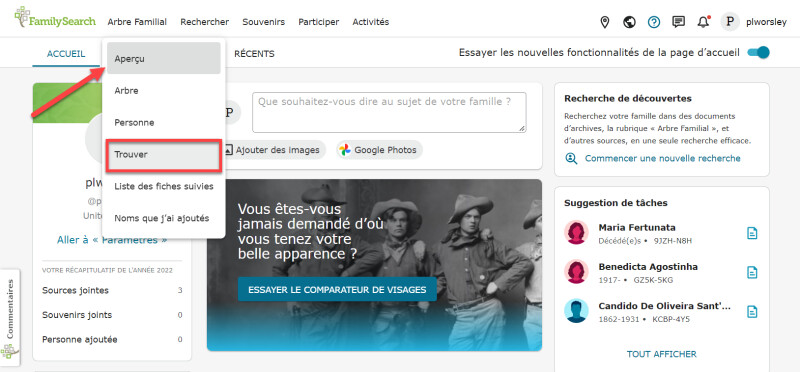Toggle the new home page features switch
Viewport: 800px width, 372px height.
click(x=759, y=53)
